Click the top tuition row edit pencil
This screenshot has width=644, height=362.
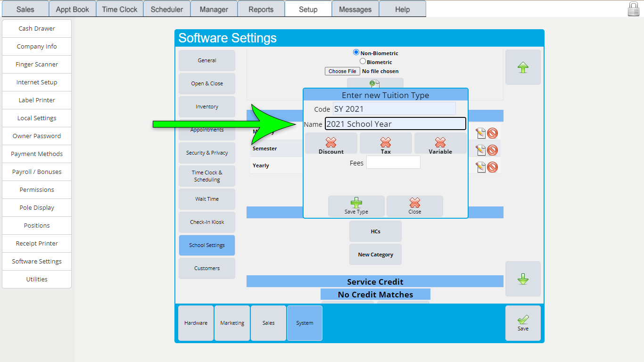(480, 133)
